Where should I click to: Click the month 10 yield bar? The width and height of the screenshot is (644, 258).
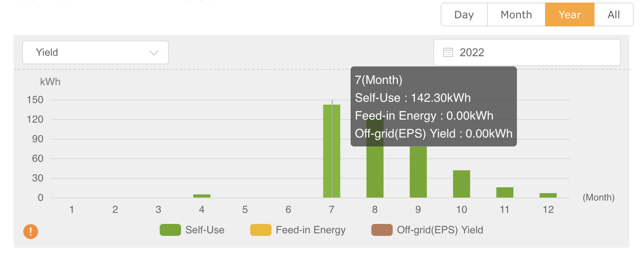point(461,184)
